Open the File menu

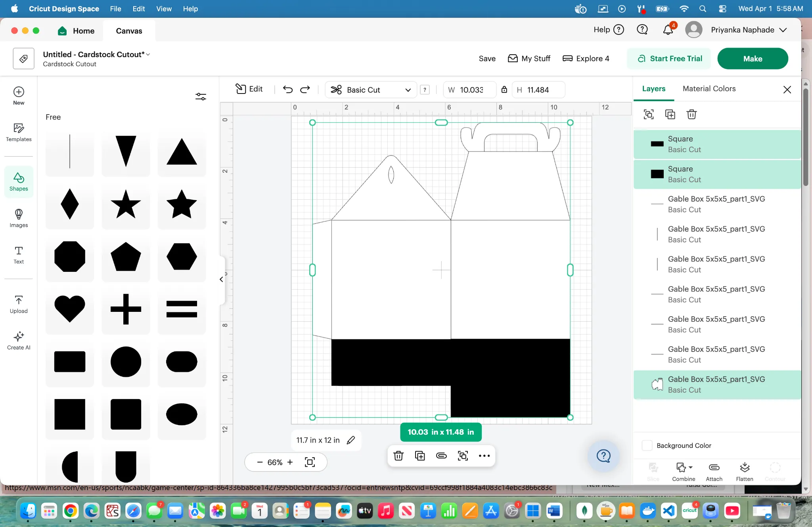click(x=115, y=9)
